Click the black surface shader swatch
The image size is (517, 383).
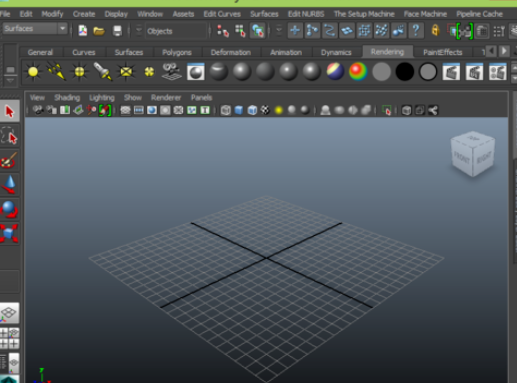(404, 72)
